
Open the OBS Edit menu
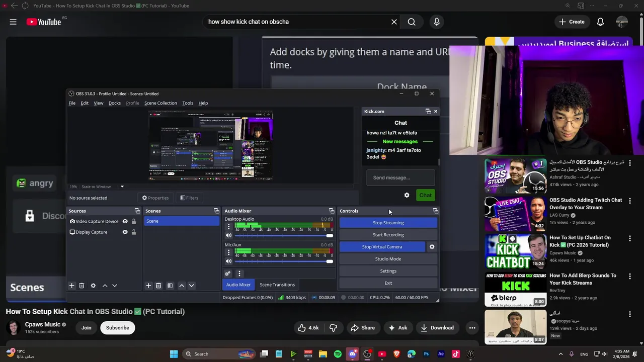[x=85, y=103]
